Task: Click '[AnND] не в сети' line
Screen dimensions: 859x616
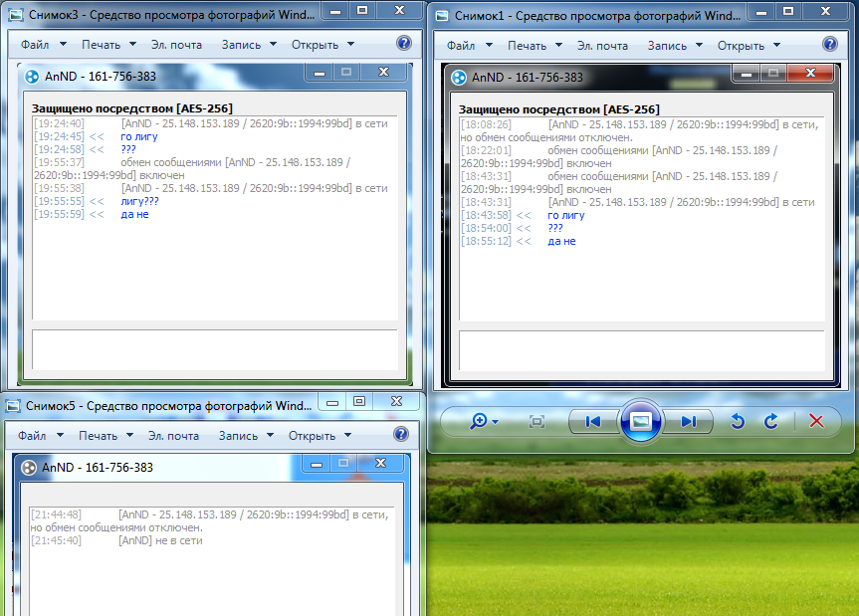Action: 160,540
